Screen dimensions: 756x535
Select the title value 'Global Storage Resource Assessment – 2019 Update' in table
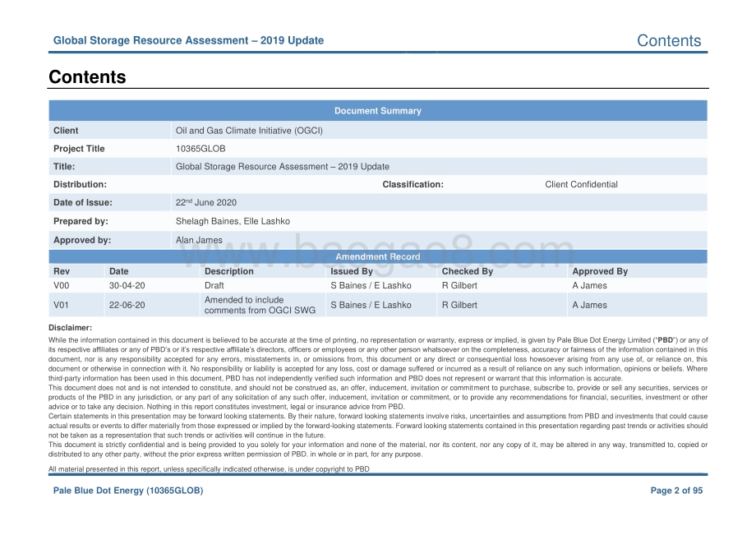click(283, 166)
